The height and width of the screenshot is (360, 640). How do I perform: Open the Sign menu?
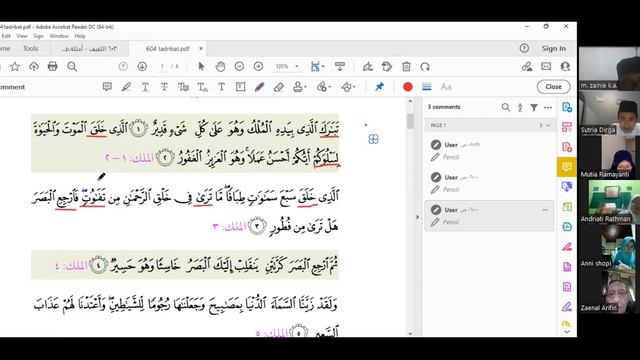click(38, 36)
